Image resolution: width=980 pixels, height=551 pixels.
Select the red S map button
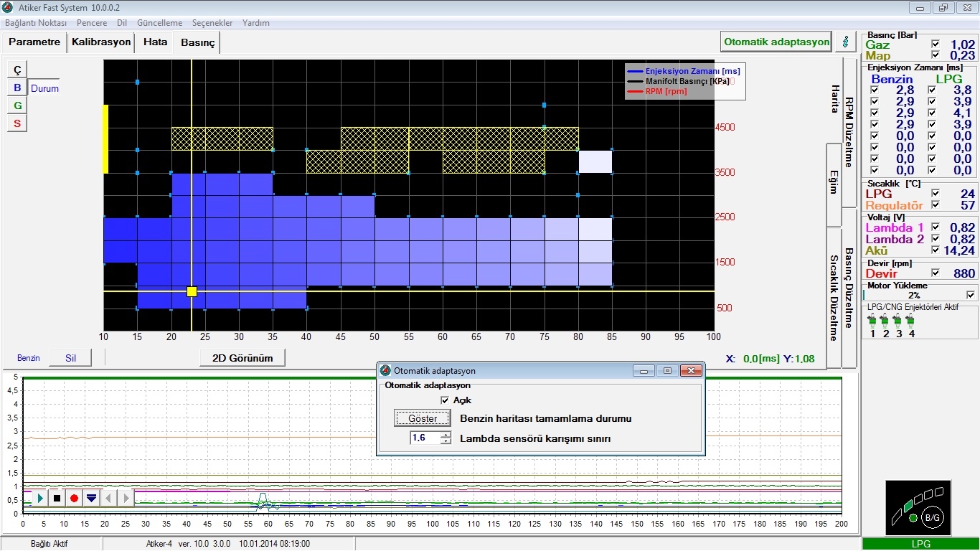coord(18,123)
